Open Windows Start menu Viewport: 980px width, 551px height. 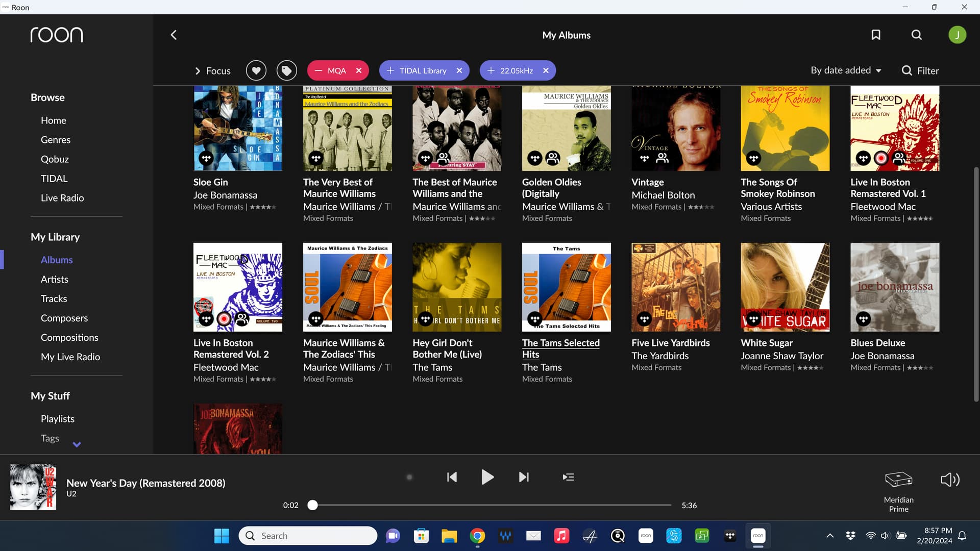point(222,536)
